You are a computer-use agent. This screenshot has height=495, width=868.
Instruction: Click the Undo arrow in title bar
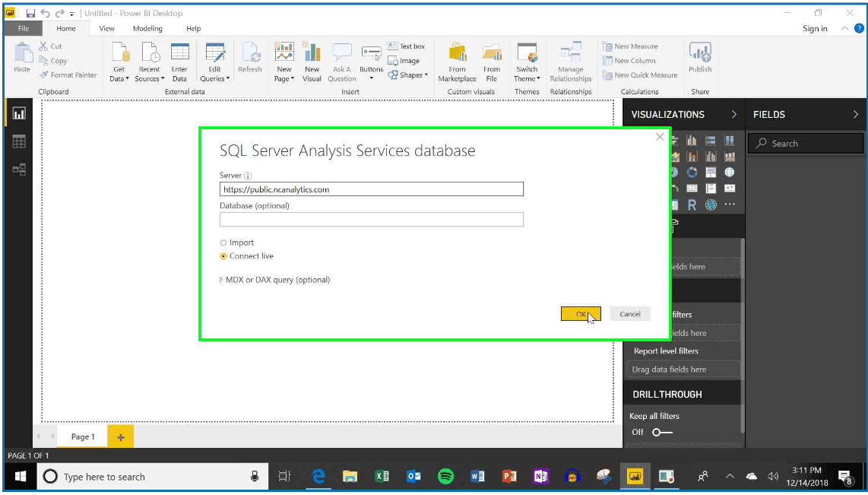(x=46, y=13)
